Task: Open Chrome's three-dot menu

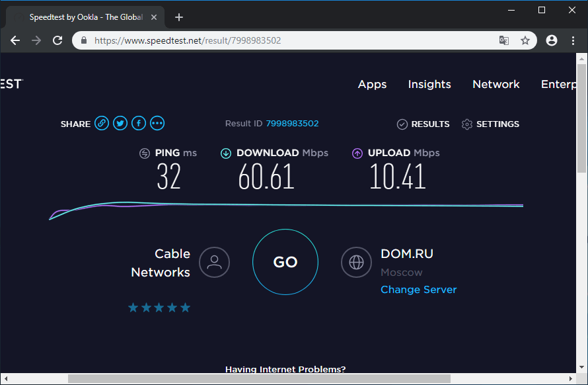Action: click(573, 40)
